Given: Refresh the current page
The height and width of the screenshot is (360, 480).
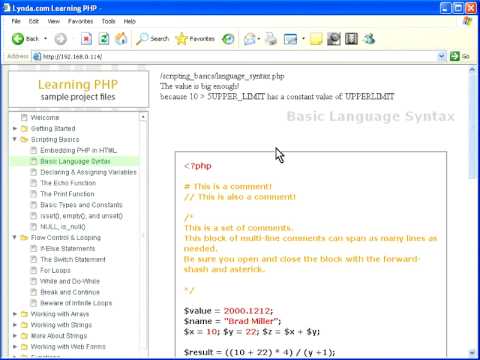Looking at the screenshot, I should click(104, 39).
